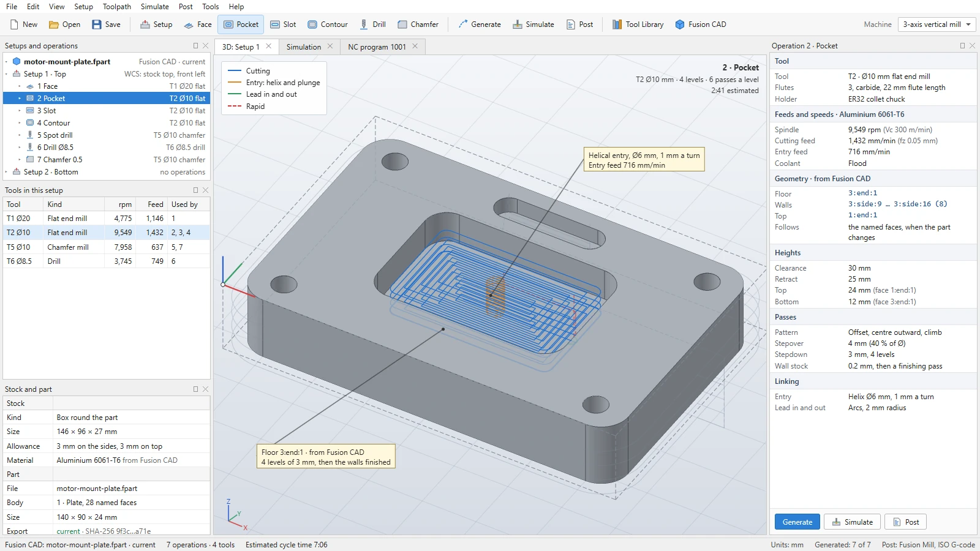Viewport: 980px width, 551px height.
Task: Collapse the motor-mount-plate.fpart root node
Action: pos(7,62)
